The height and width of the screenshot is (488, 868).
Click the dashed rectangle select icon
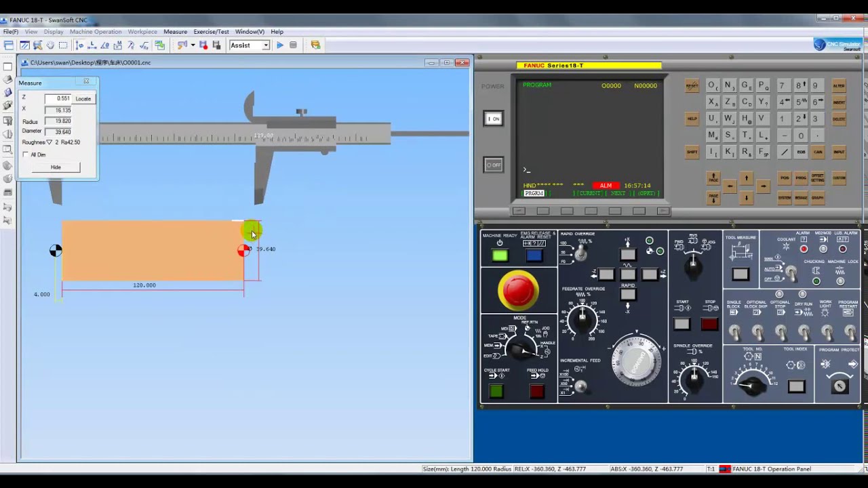tap(63, 45)
